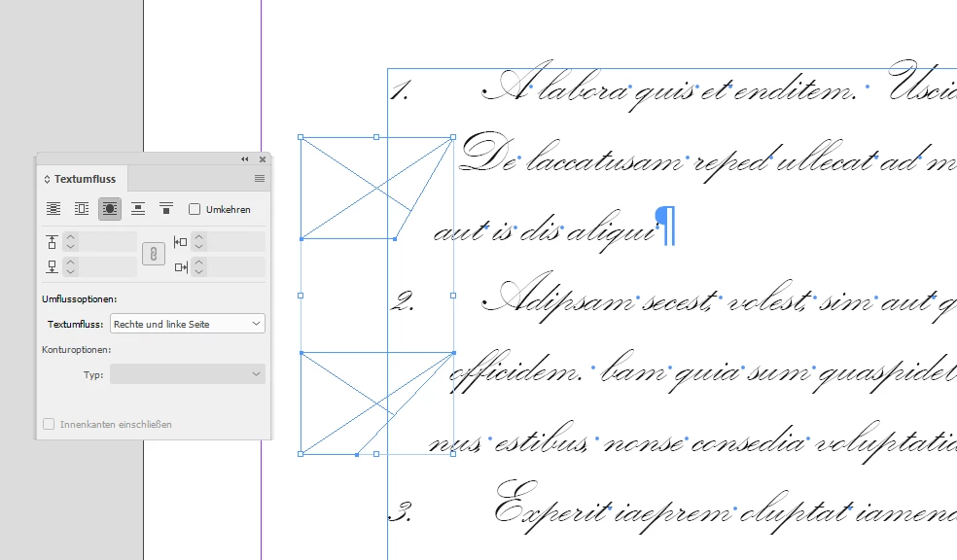This screenshot has height=560, width=957.
Task: Click the right offset input field
Action: [x=236, y=266]
